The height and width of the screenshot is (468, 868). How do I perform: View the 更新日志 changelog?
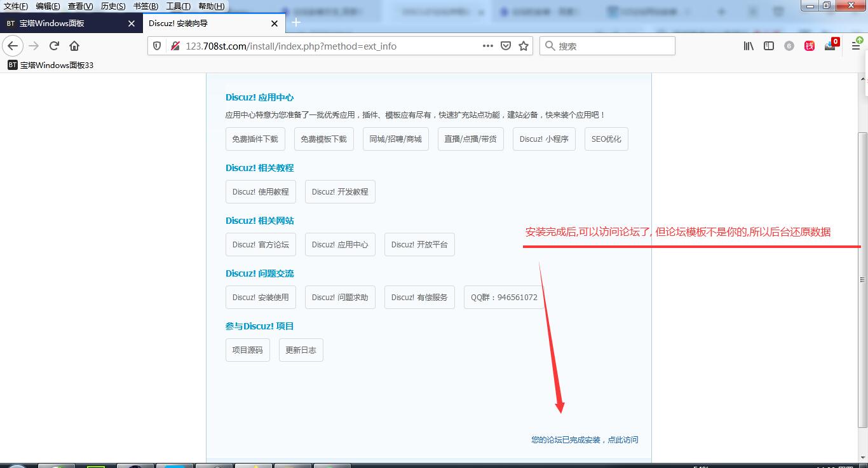tap(301, 350)
